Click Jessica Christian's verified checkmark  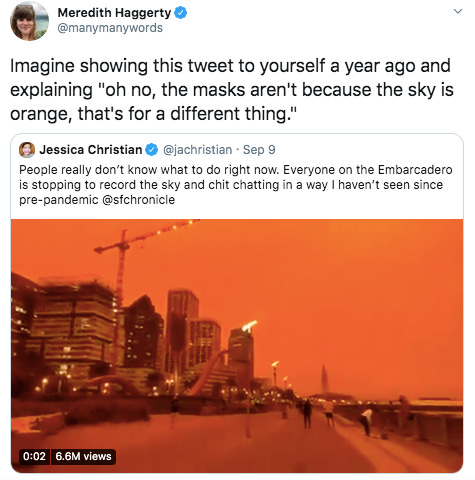(152, 150)
